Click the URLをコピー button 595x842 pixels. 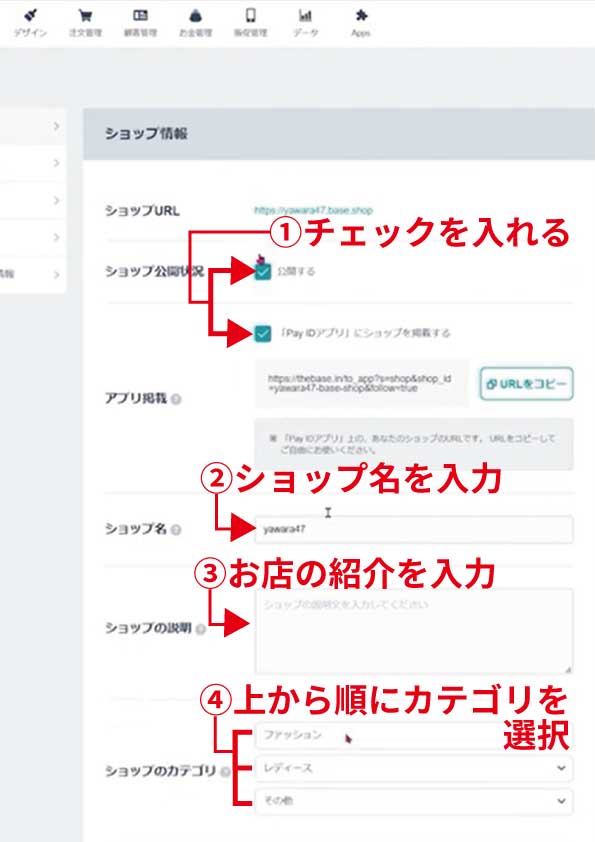[x=526, y=384]
